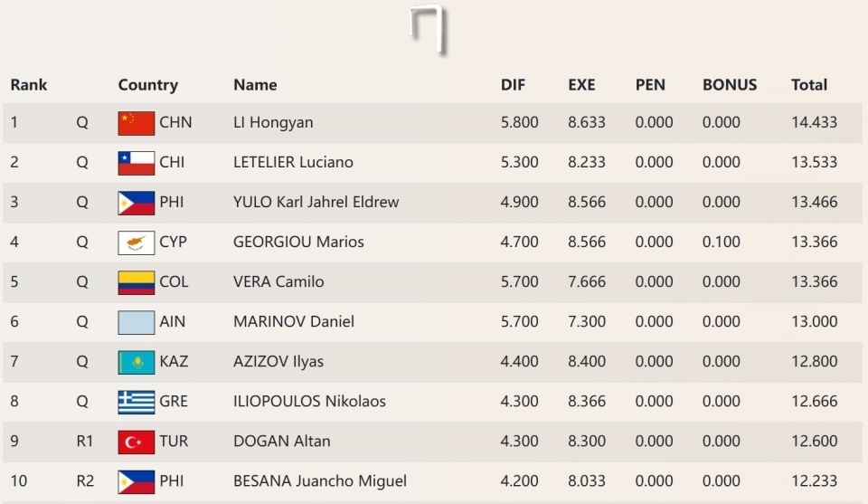
Task: Click the Colombia flag icon
Action: click(136, 282)
